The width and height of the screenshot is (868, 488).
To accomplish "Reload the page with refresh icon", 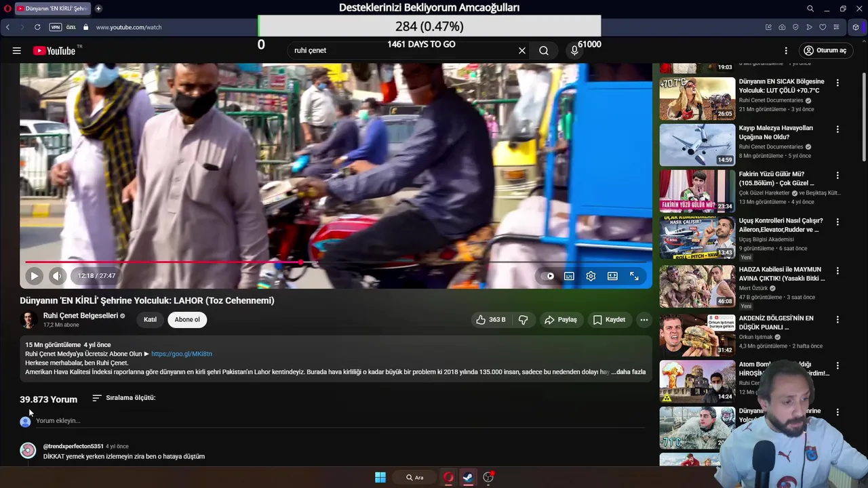I will [37, 27].
